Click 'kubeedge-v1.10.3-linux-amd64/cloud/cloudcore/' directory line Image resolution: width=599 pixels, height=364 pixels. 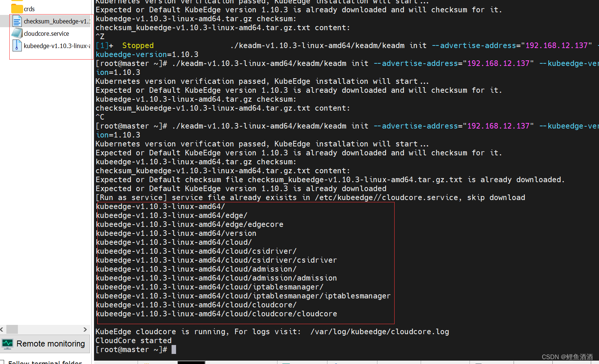pos(196,305)
